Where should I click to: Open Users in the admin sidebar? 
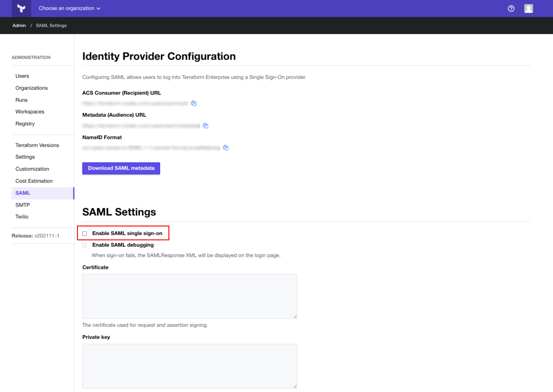pos(22,76)
